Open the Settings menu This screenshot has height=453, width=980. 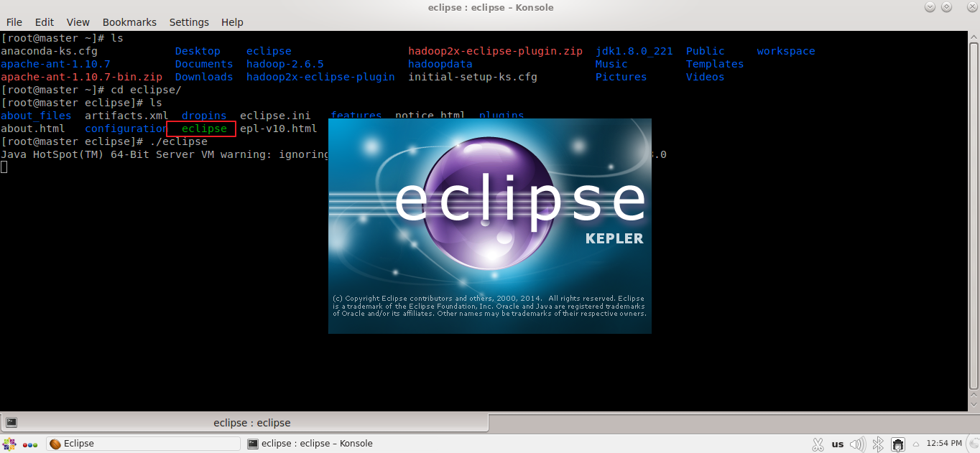189,22
